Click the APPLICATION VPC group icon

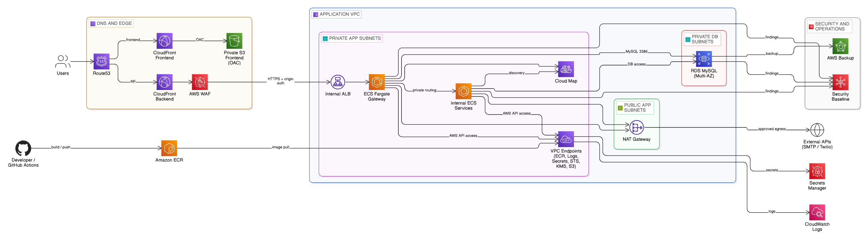[316, 15]
